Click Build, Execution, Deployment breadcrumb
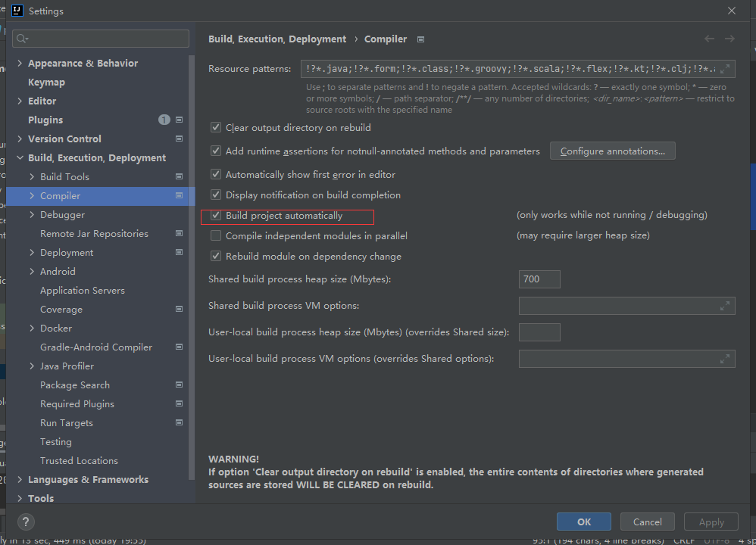Screen dimensions: 756x545 coord(277,39)
